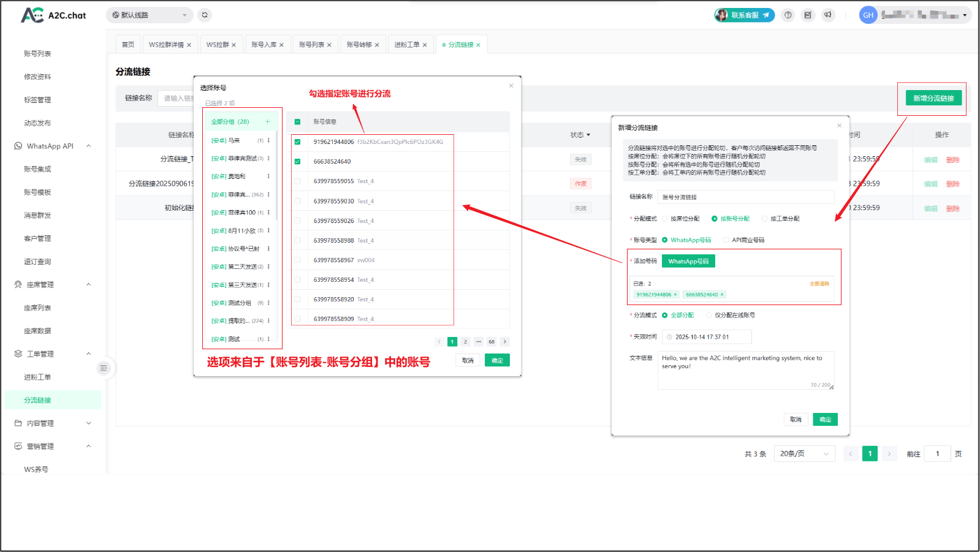Open the 默认线路 route dropdown
The image size is (980, 552).
[150, 15]
